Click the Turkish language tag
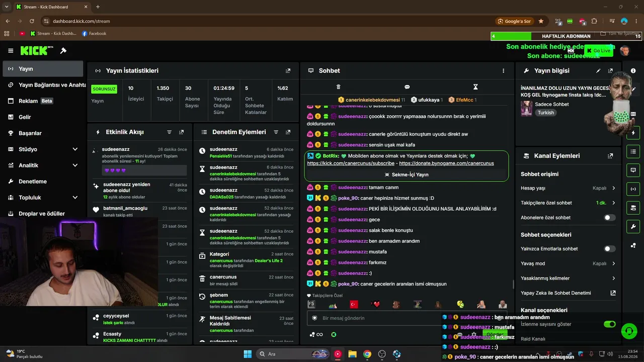This screenshot has width=644, height=362. [x=545, y=113]
